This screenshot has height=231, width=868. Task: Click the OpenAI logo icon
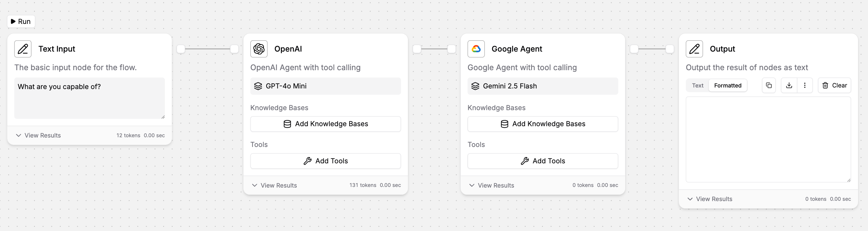[x=259, y=49]
